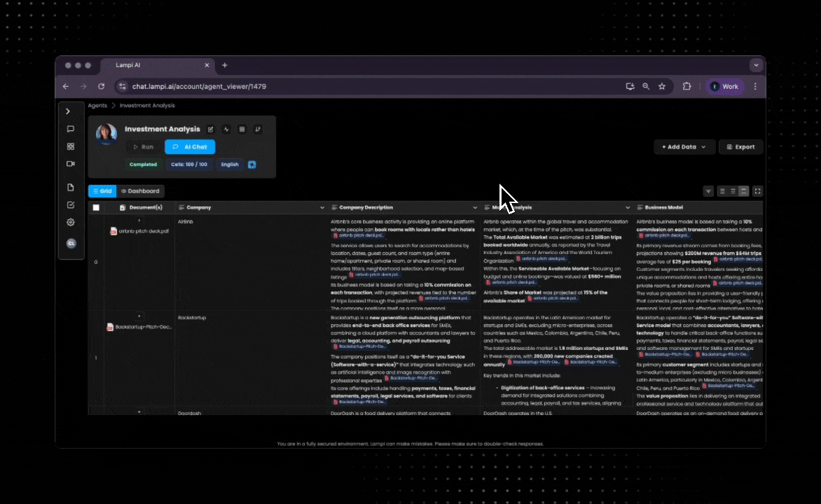Open the Market Analysis column dropdown chevron
The height and width of the screenshot is (504, 821).
pyautogui.click(x=628, y=208)
